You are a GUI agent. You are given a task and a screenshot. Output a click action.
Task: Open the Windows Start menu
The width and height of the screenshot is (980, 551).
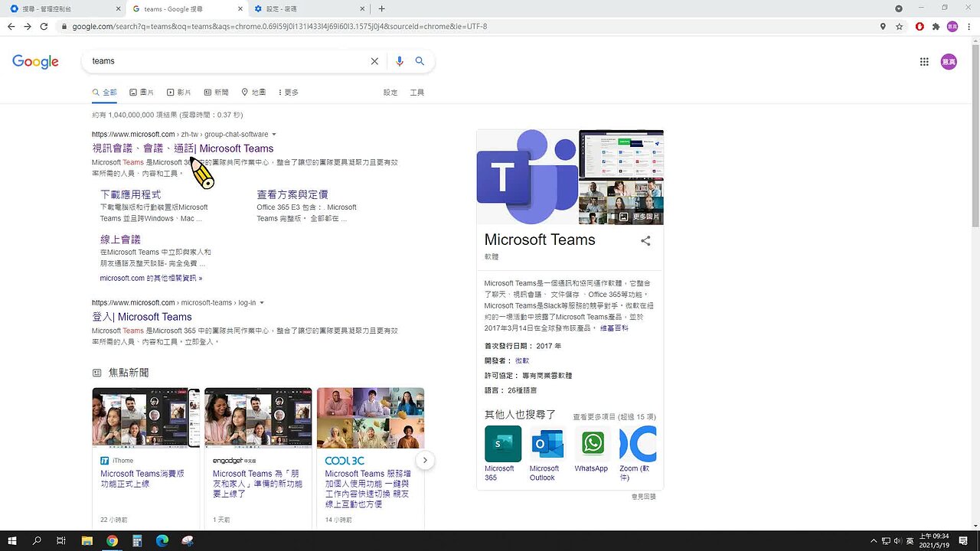tap(12, 540)
